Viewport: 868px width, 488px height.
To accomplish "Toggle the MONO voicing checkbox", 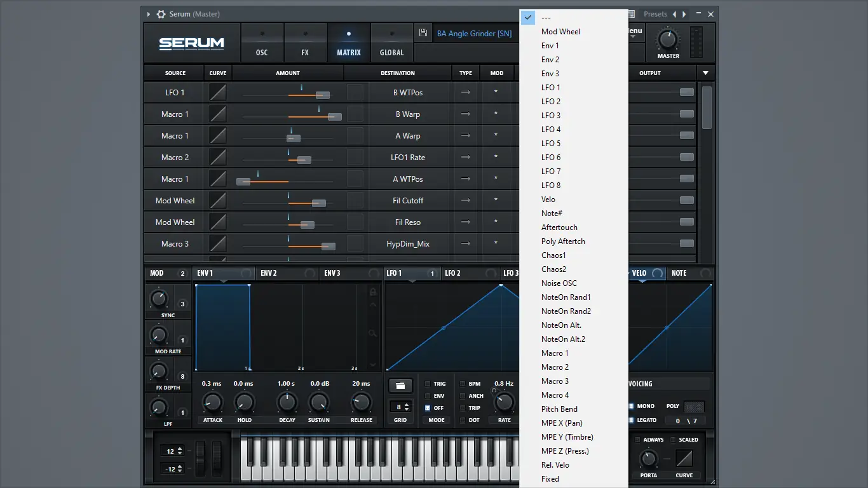I will click(632, 406).
